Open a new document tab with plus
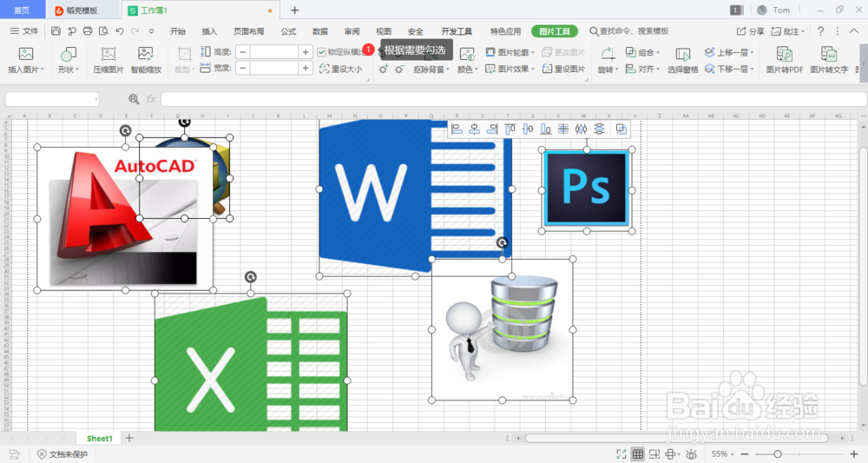The image size is (868, 463). [294, 10]
